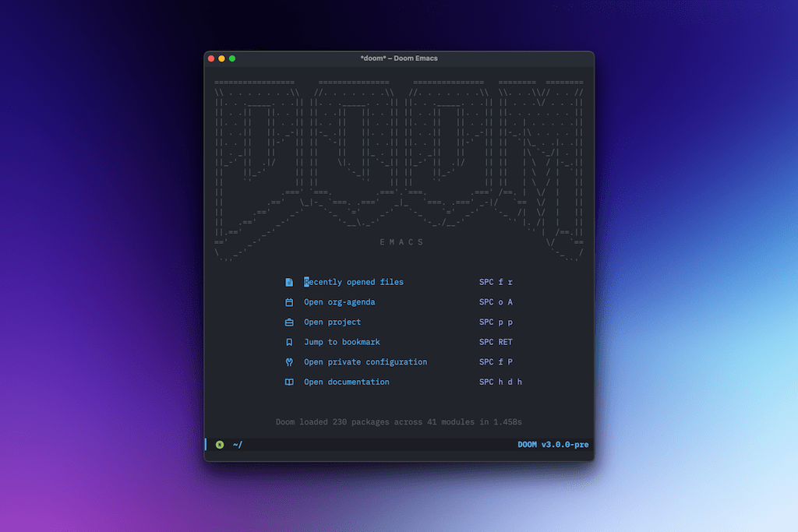Click the briefcase icon beside Open project

click(289, 322)
